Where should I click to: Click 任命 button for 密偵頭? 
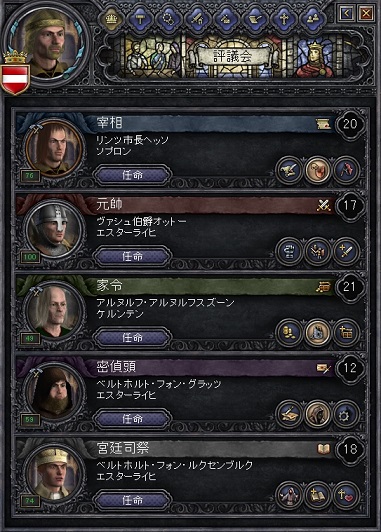point(133,419)
